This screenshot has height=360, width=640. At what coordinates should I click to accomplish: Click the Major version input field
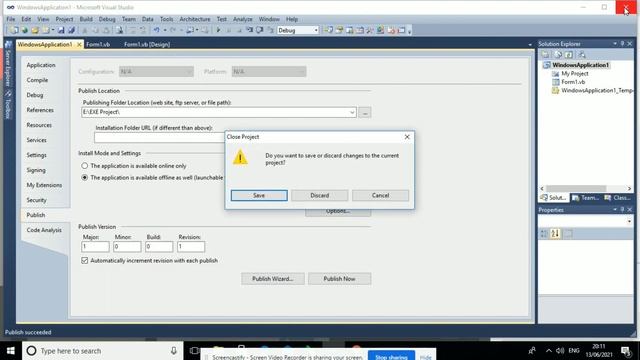pos(95,247)
